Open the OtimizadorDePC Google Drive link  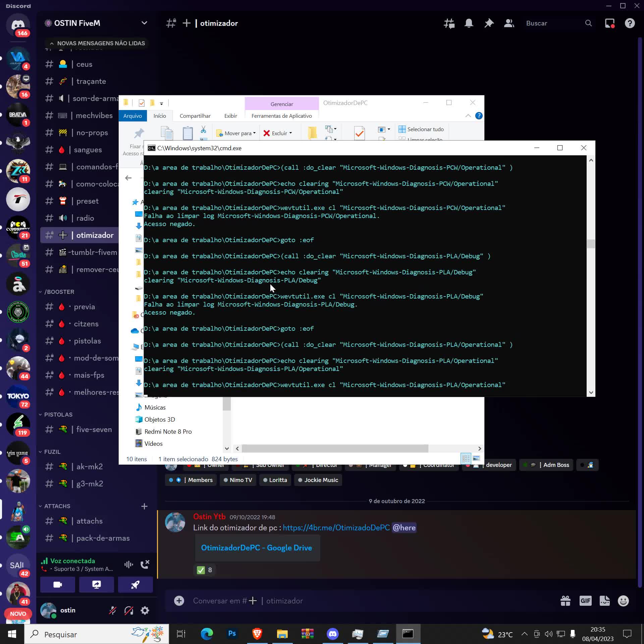point(257,547)
